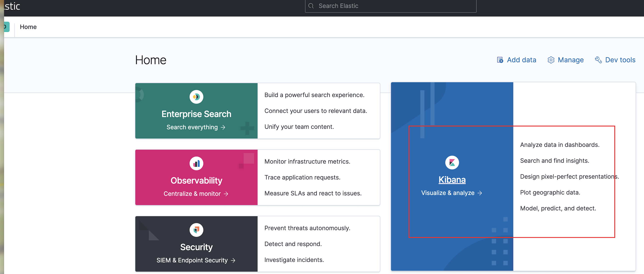The width and height of the screenshot is (644, 274).
Task: Click the teal space avatar at top left
Action: pyautogui.click(x=7, y=27)
